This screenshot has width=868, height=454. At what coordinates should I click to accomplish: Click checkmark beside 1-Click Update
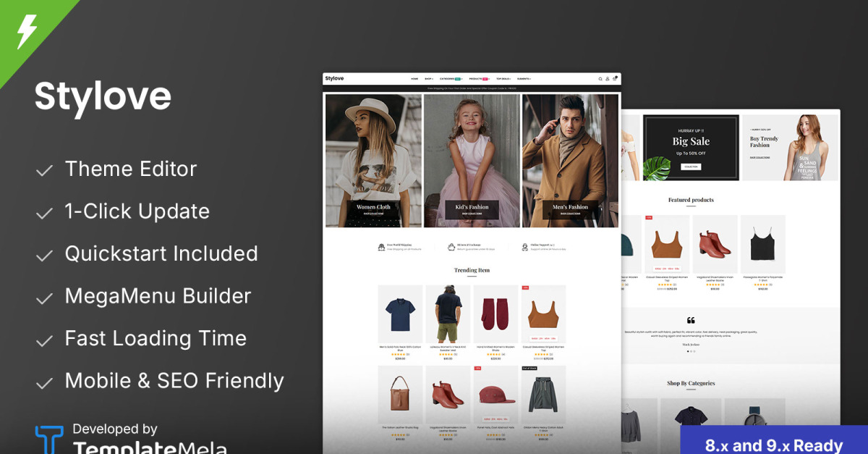45,214
